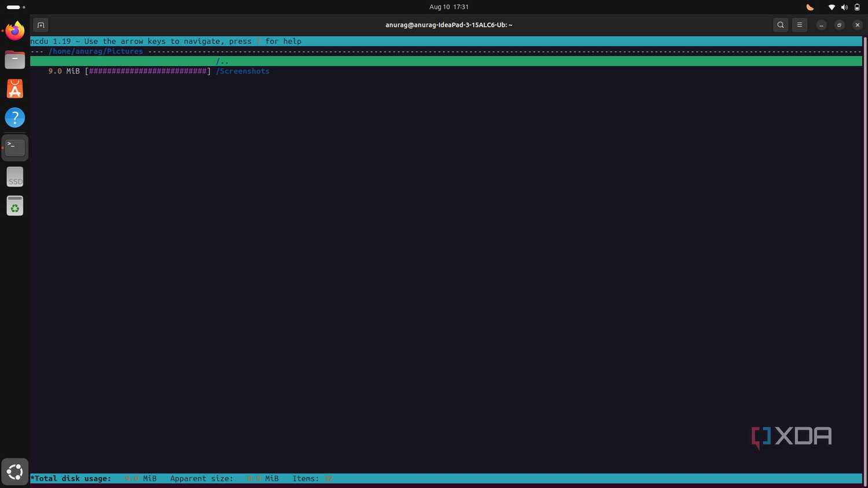Show applications via the Ubuntu logo button
Image resolution: width=868 pixels, height=488 pixels.
(14, 472)
